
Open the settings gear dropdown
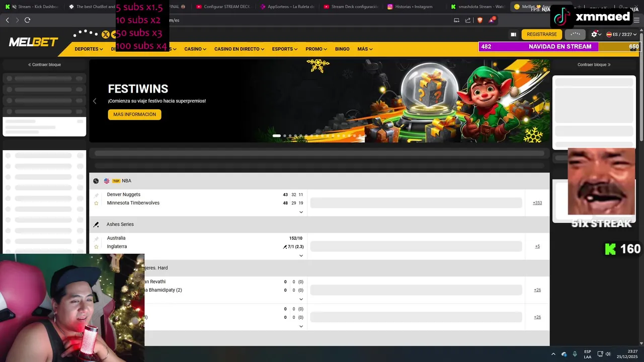(596, 35)
